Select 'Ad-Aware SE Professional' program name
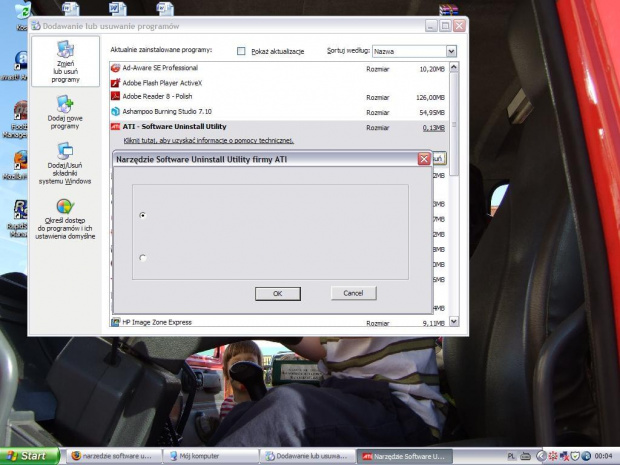This screenshot has height=465, width=620. [x=160, y=68]
